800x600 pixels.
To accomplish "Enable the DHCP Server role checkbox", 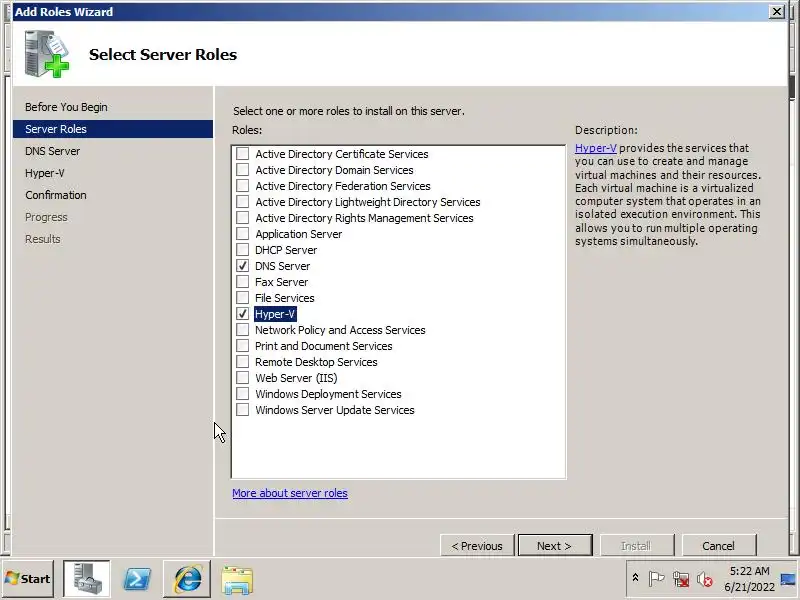I will [x=242, y=249].
